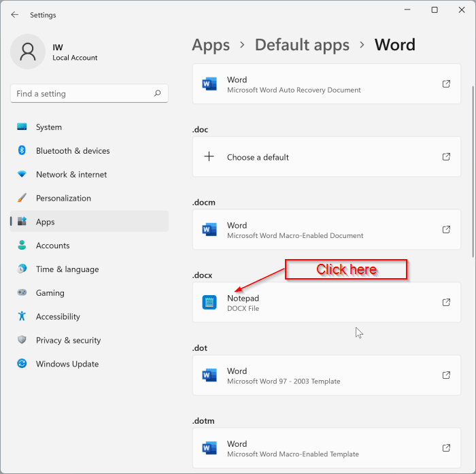476x474 pixels.
Task: Click Default apps breadcrumb link
Action: pyautogui.click(x=302, y=46)
